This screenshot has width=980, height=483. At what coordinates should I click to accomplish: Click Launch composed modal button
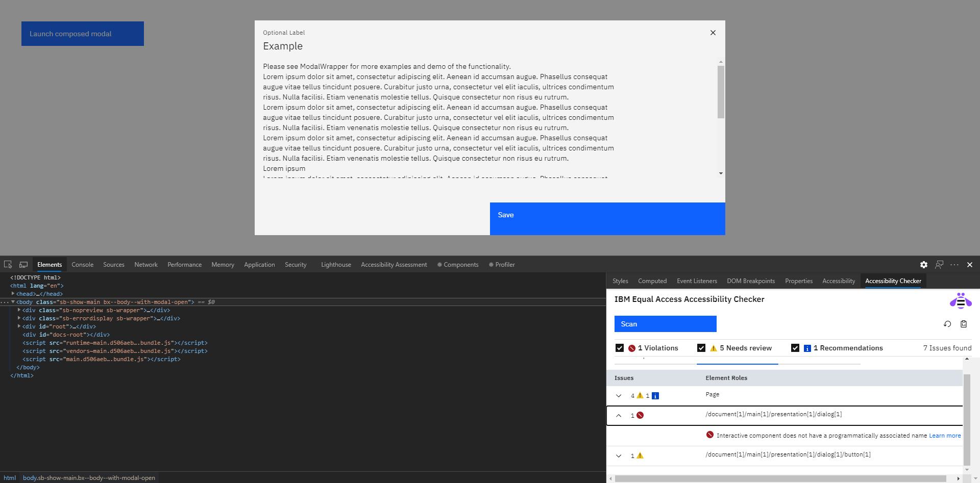click(x=83, y=34)
